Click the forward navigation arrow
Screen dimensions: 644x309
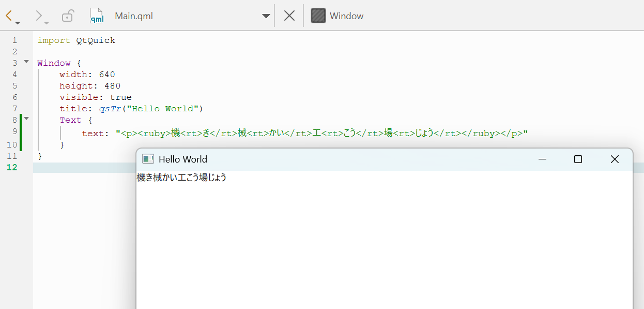pyautogui.click(x=39, y=16)
